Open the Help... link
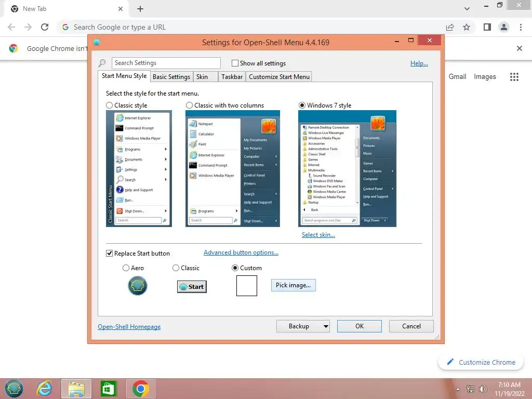This screenshot has width=532, height=399. (x=419, y=63)
